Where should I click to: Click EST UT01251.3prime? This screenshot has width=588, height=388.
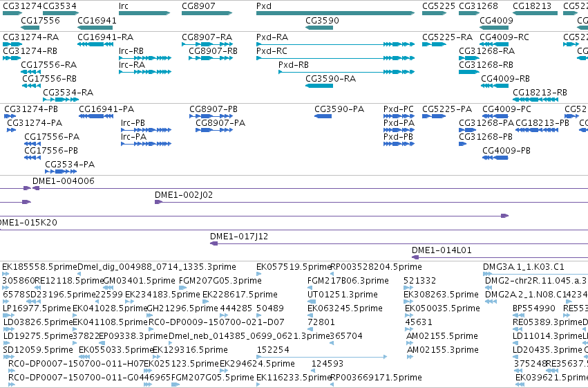pyautogui.click(x=311, y=302)
